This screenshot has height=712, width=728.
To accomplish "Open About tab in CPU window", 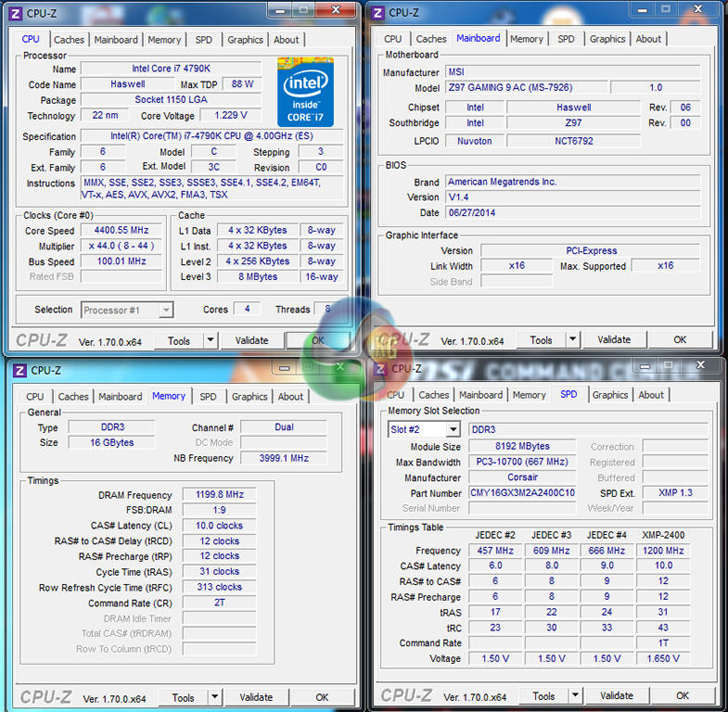I will tap(286, 40).
